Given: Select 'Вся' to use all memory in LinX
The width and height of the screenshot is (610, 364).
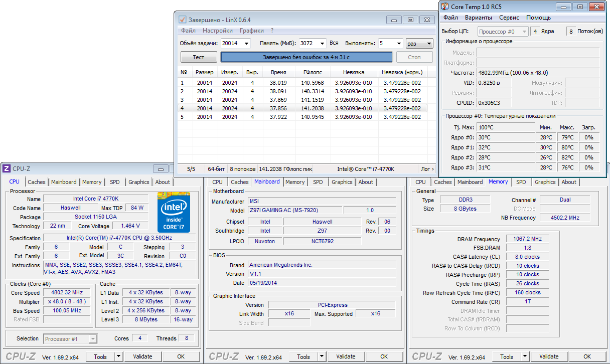Looking at the screenshot, I should 334,43.
